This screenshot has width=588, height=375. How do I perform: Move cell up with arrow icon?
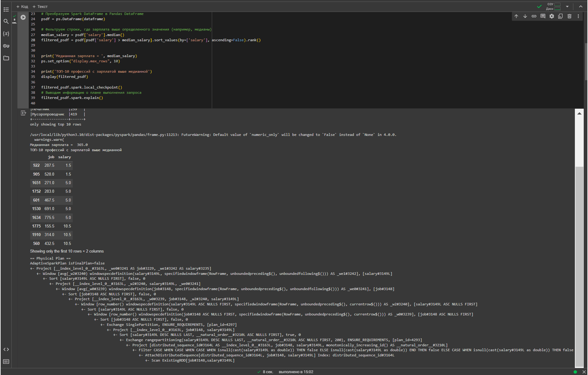[x=516, y=16]
